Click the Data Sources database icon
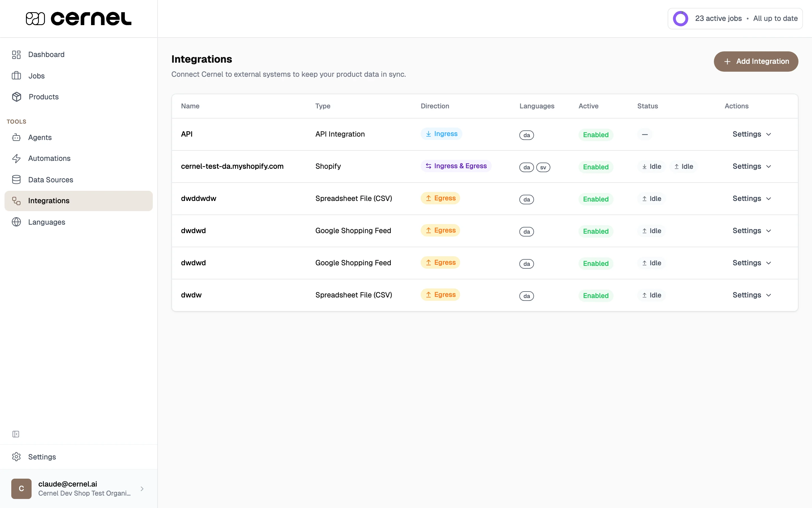Image resolution: width=812 pixels, height=508 pixels. pos(16,179)
